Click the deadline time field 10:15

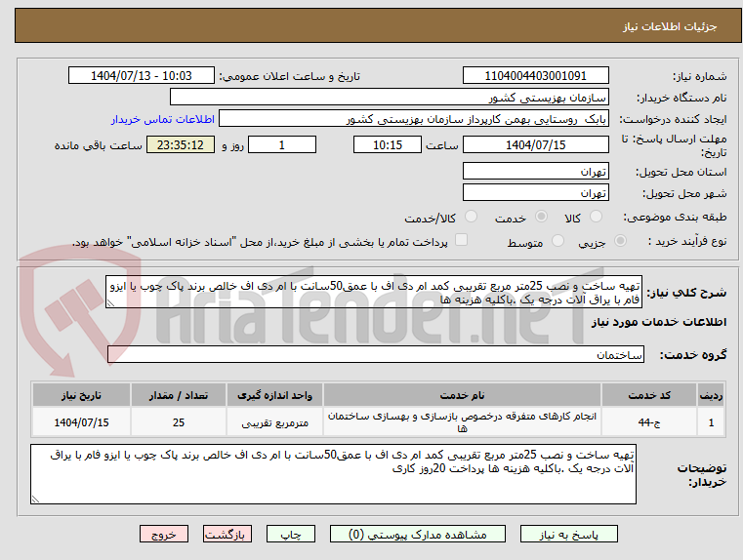click(388, 144)
